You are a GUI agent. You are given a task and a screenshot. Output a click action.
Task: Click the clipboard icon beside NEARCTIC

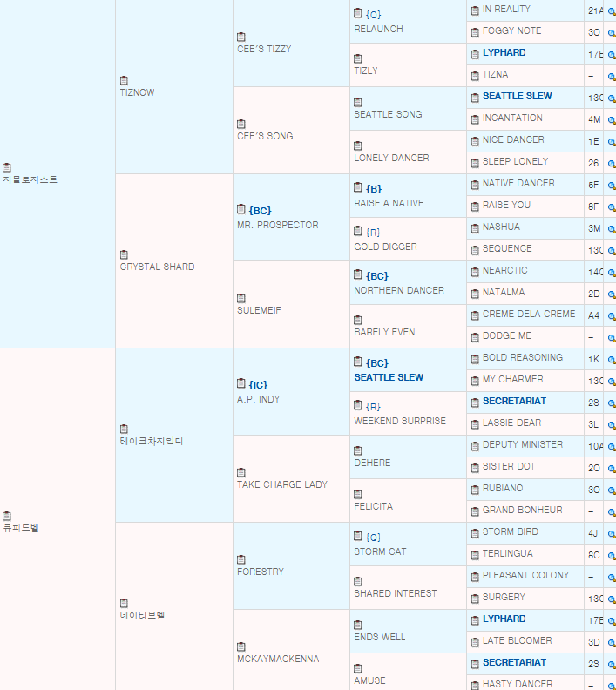click(x=475, y=273)
